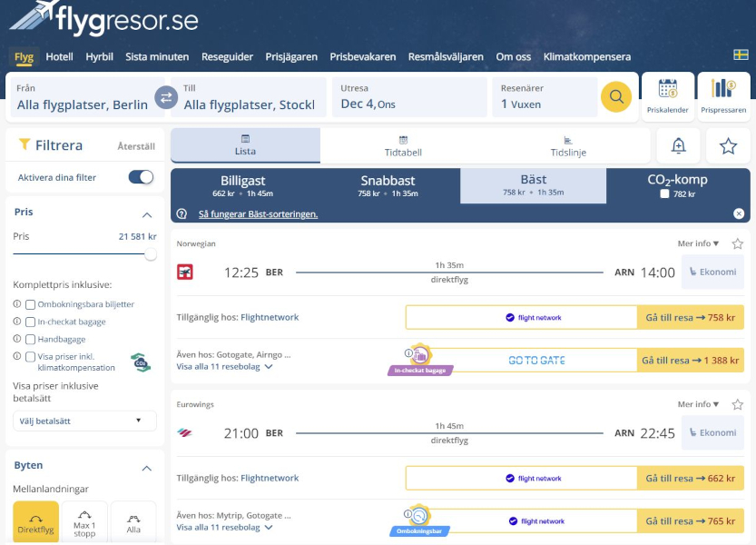Sort results by Billigast
The image size is (756, 545).
pos(243,186)
